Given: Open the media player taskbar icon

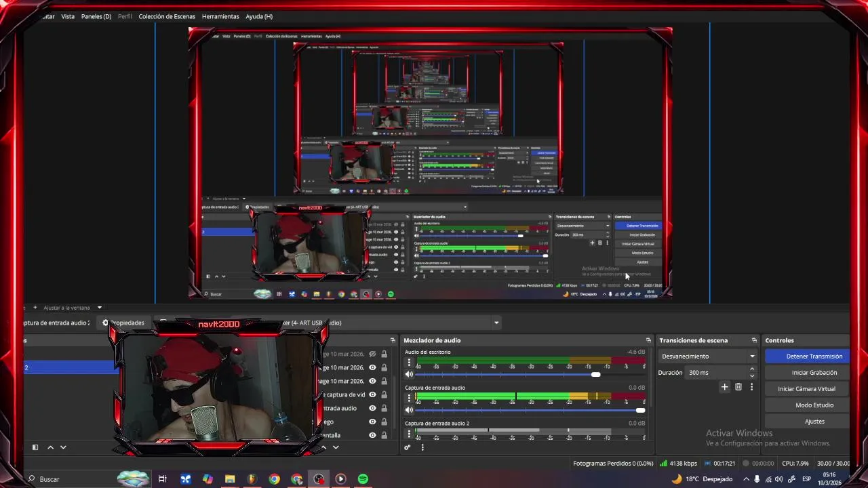Looking at the screenshot, I should 340,479.
